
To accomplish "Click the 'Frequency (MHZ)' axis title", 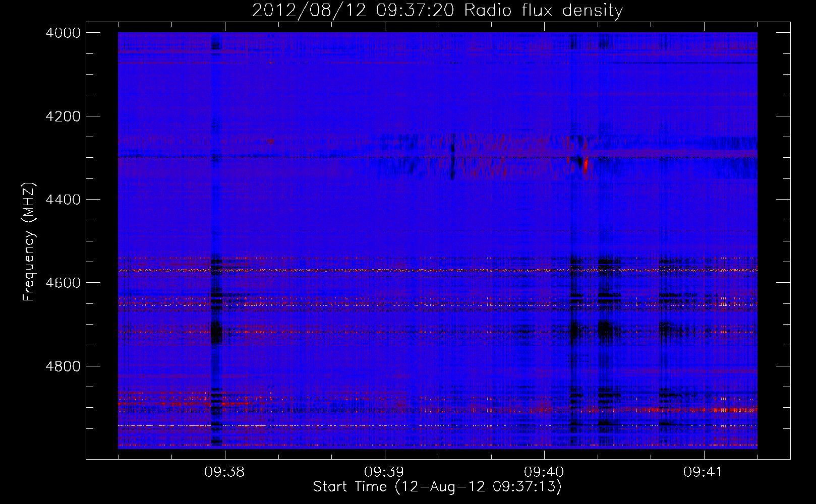I will point(29,242).
